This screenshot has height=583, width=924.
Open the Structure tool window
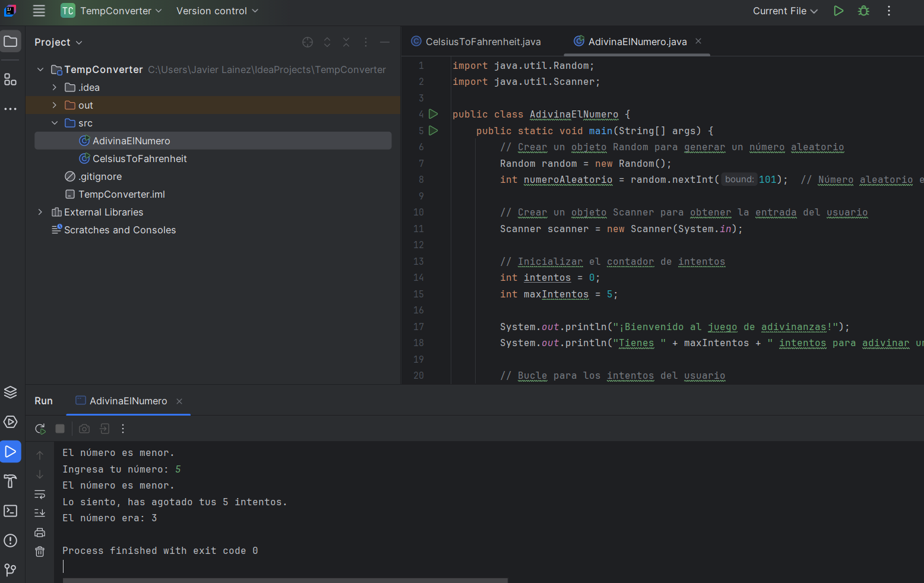(11, 79)
